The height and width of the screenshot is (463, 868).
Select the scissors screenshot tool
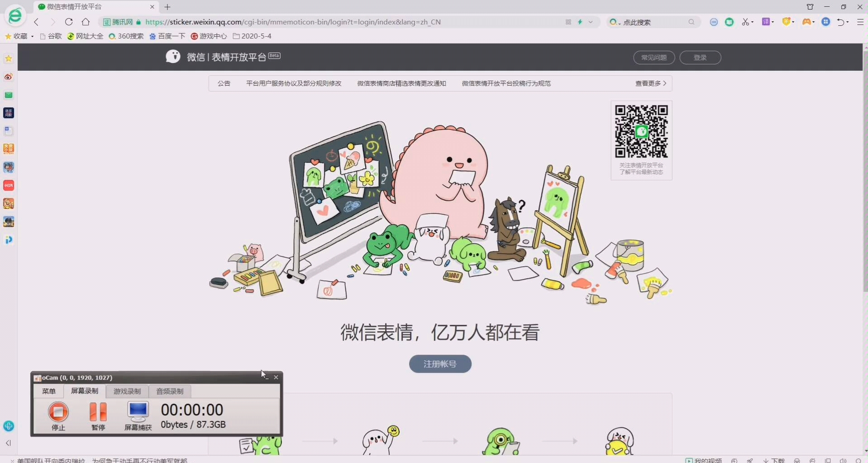tap(745, 22)
